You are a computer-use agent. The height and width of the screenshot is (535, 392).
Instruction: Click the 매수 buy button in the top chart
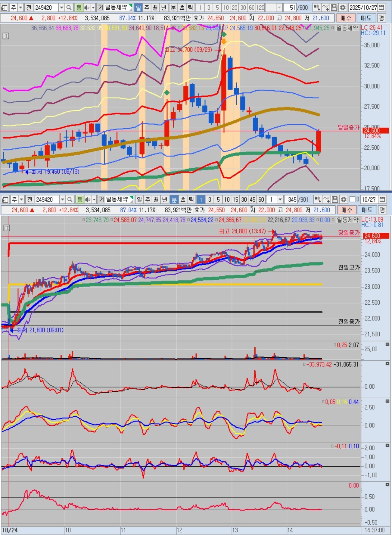(x=346, y=18)
